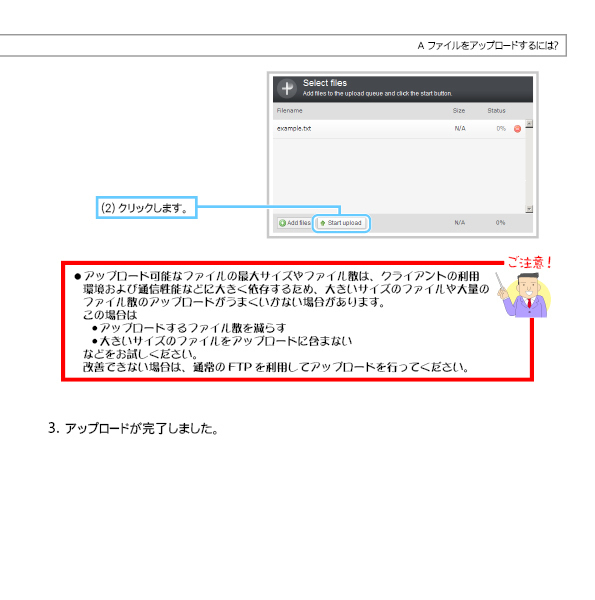Click the man with pointer illustration
Screen dimensions: 595x600
[524, 295]
